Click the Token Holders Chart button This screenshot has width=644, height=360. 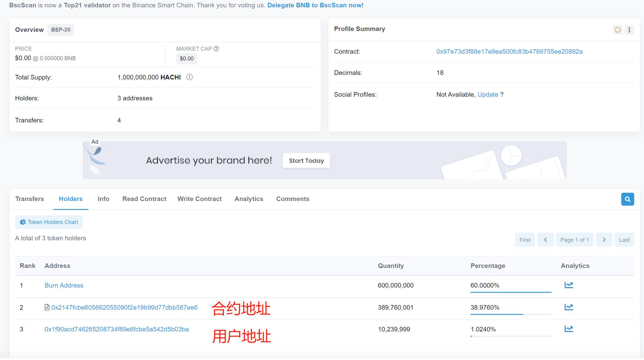[49, 222]
